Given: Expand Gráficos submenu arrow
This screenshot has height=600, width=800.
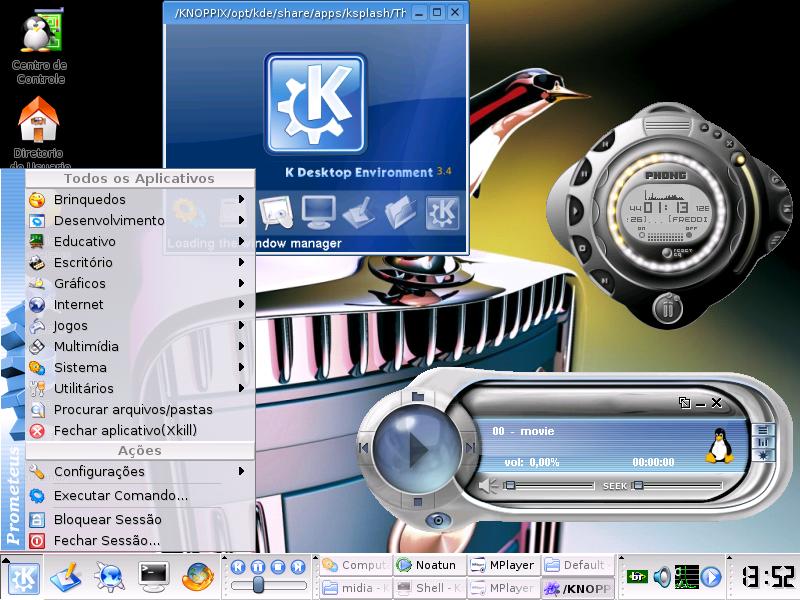Looking at the screenshot, I should point(241,283).
